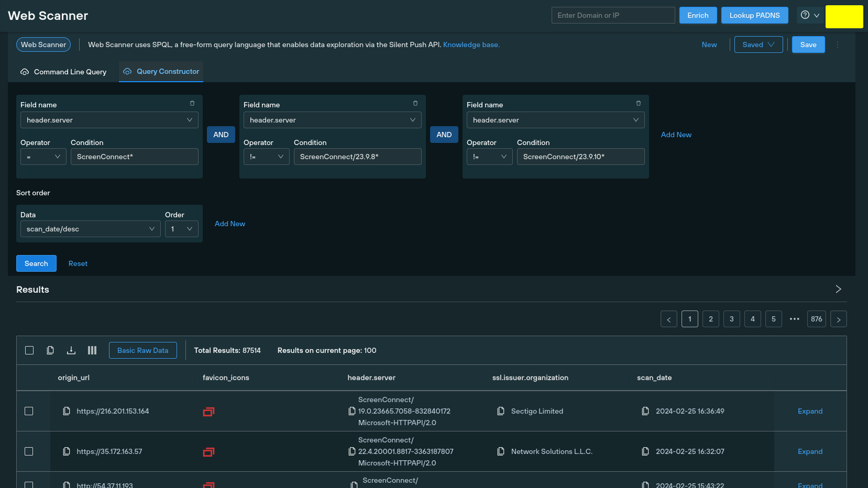This screenshot has height=488, width=868.
Task: Click the Enter Domain or IP field
Action: (613, 15)
